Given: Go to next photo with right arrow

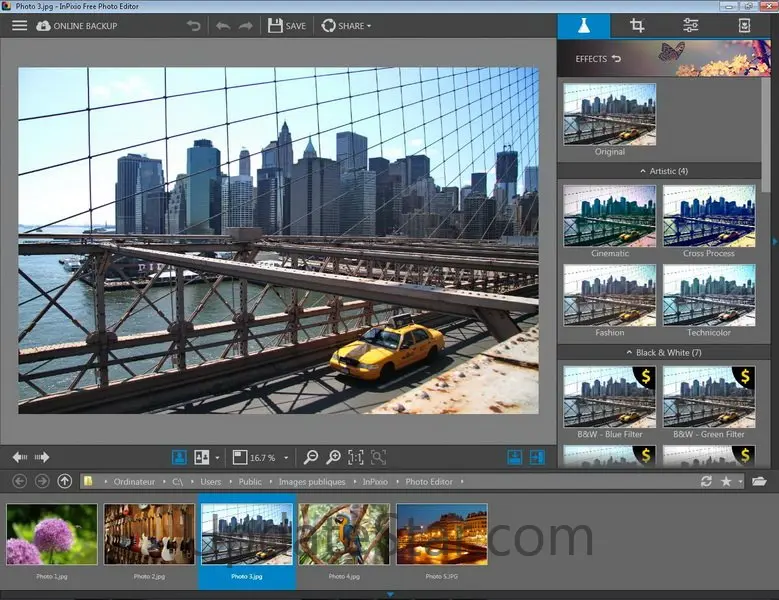Looking at the screenshot, I should [42, 457].
